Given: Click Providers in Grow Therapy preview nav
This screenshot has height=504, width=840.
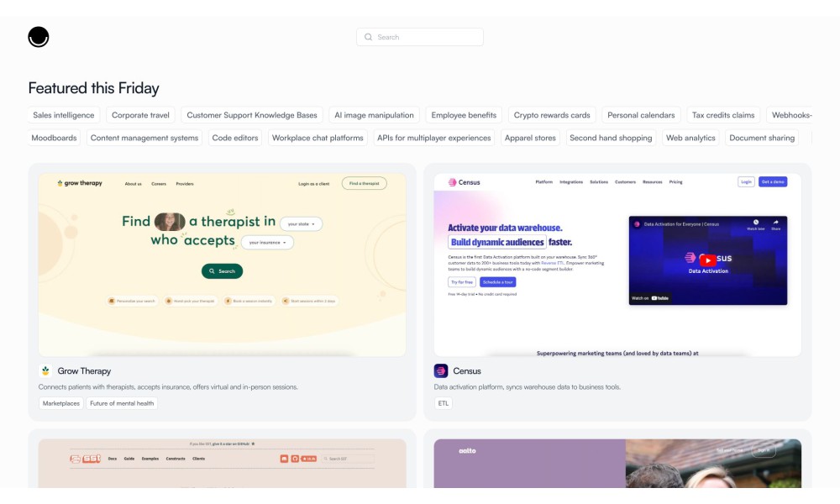Looking at the screenshot, I should [x=185, y=184].
